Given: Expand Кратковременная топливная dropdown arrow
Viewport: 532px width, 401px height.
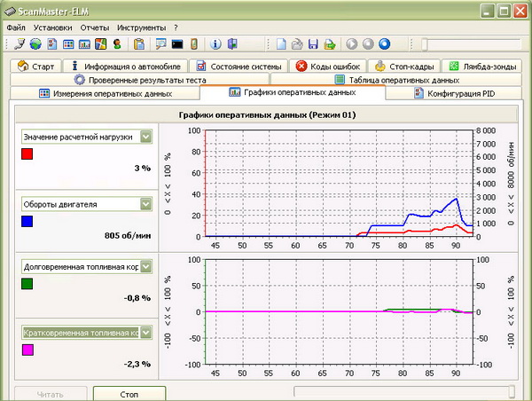Looking at the screenshot, I should tap(146, 333).
